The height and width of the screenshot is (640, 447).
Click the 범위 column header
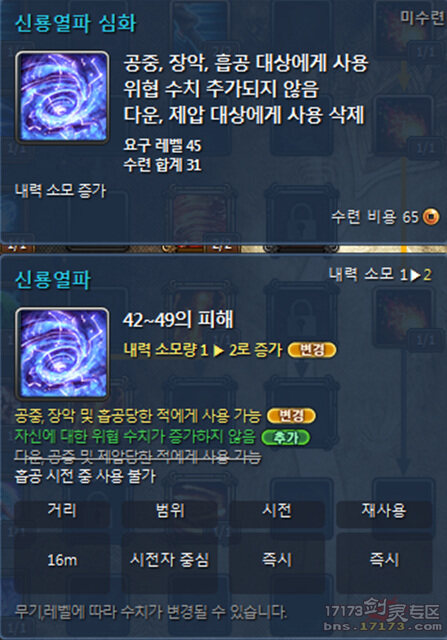point(169,510)
